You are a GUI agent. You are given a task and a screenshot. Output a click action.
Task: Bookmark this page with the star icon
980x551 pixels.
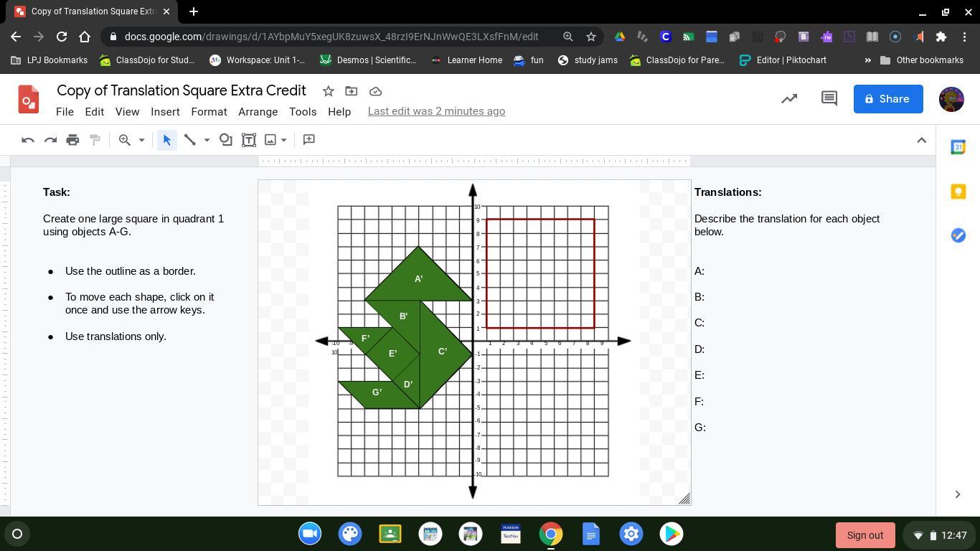591,37
